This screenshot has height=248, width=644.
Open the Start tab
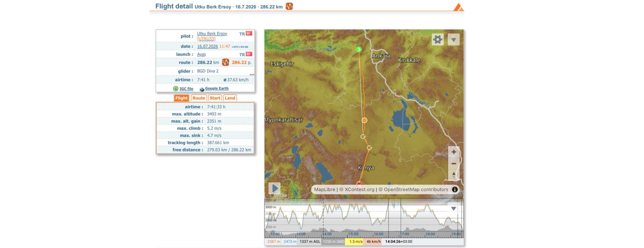click(x=215, y=98)
